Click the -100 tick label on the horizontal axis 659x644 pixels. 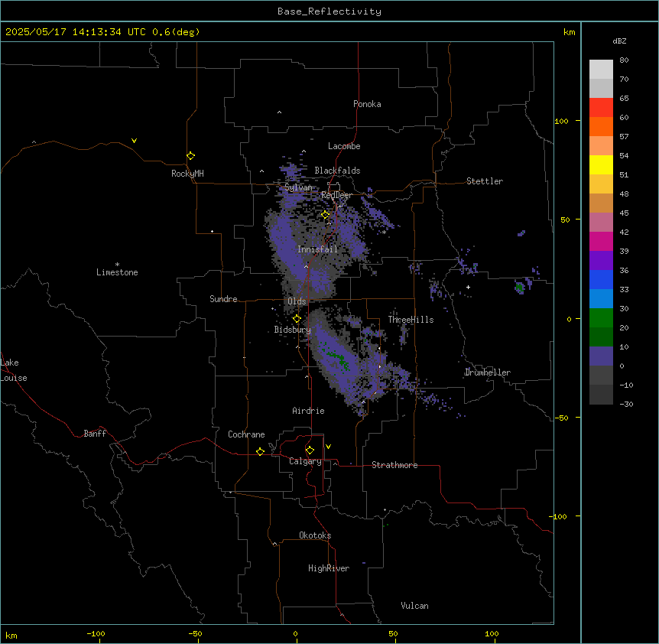point(96,633)
